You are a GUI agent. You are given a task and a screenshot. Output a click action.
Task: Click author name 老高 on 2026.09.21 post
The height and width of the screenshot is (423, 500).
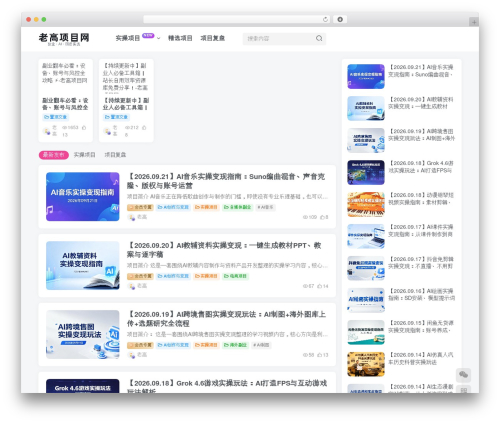[142, 217]
